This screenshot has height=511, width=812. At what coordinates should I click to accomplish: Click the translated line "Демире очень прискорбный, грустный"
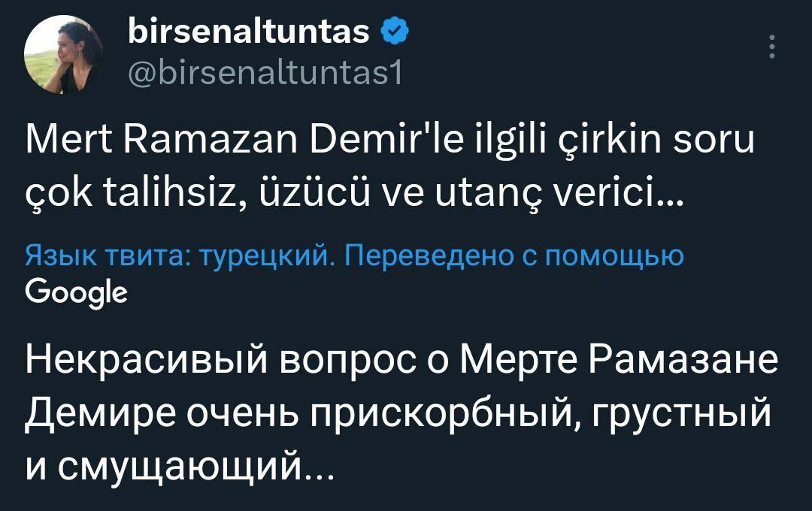point(398,414)
